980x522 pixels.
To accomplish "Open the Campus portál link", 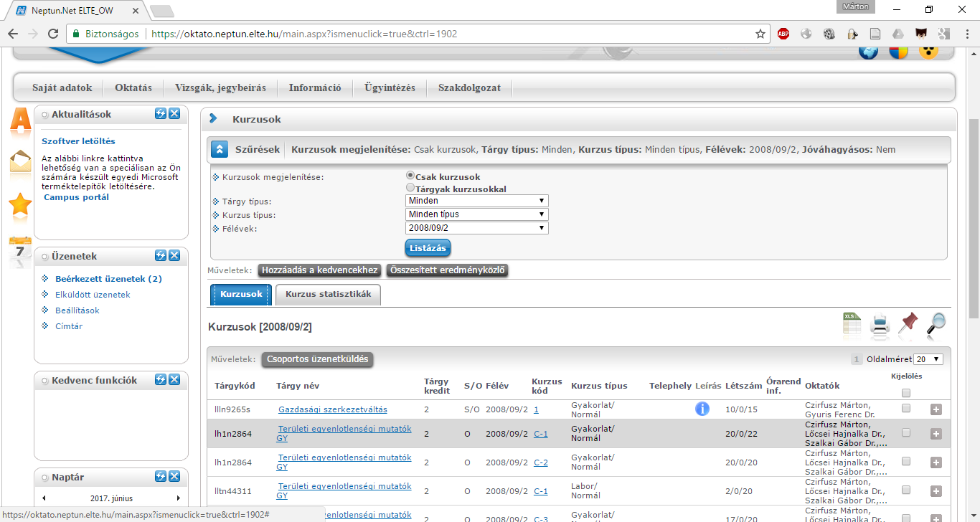I will pyautogui.click(x=77, y=197).
